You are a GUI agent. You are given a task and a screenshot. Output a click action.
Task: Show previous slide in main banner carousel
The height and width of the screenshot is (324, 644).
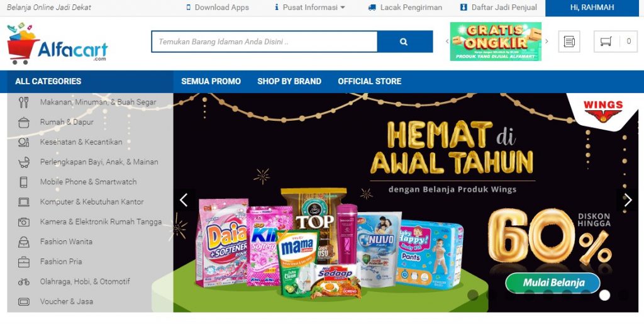click(x=184, y=200)
